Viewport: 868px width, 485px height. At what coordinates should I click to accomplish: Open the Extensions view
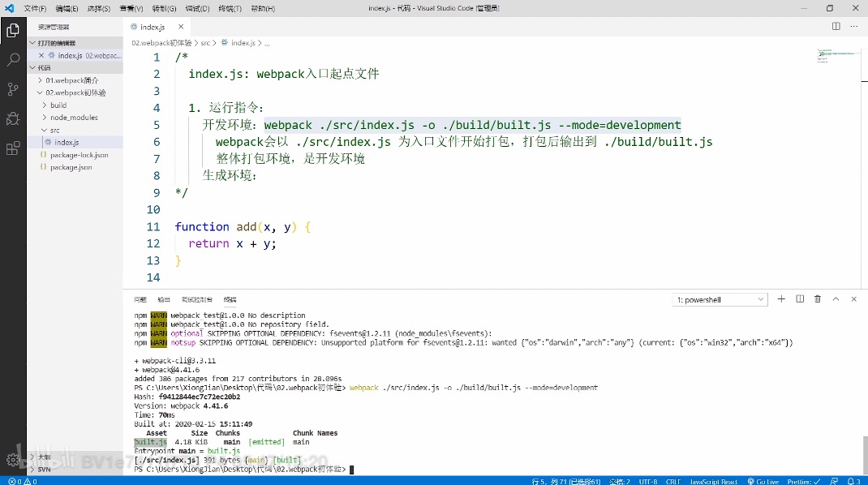13,148
